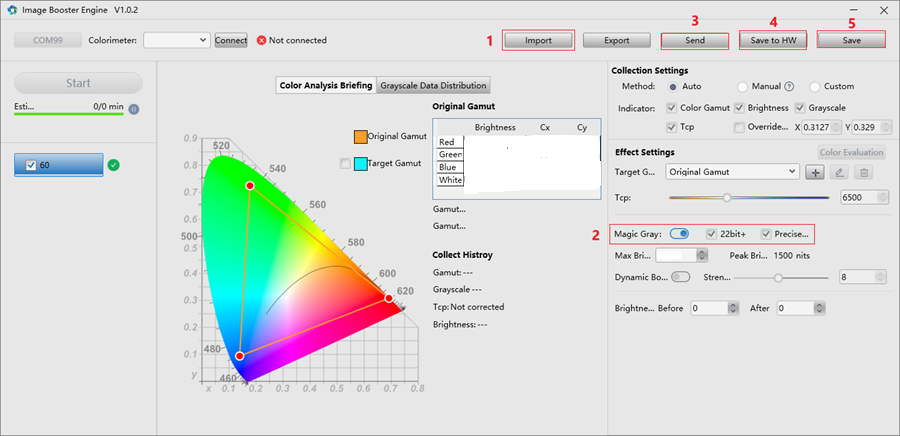Click the green checkmark next to 60
900x436 pixels.
113,165
